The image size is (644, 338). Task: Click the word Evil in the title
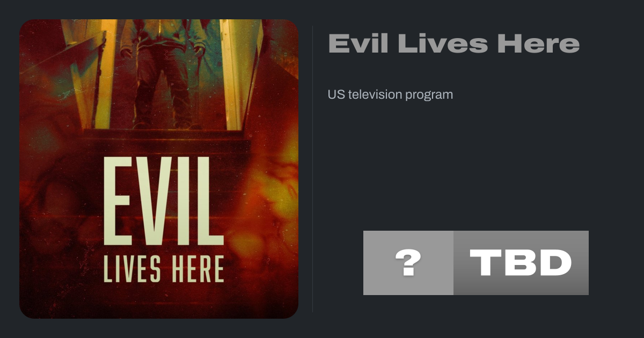tap(358, 43)
